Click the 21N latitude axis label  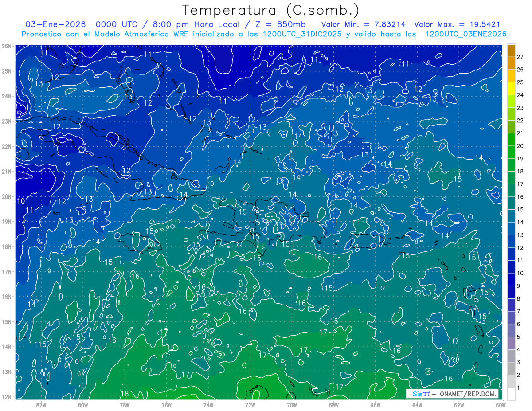point(6,171)
